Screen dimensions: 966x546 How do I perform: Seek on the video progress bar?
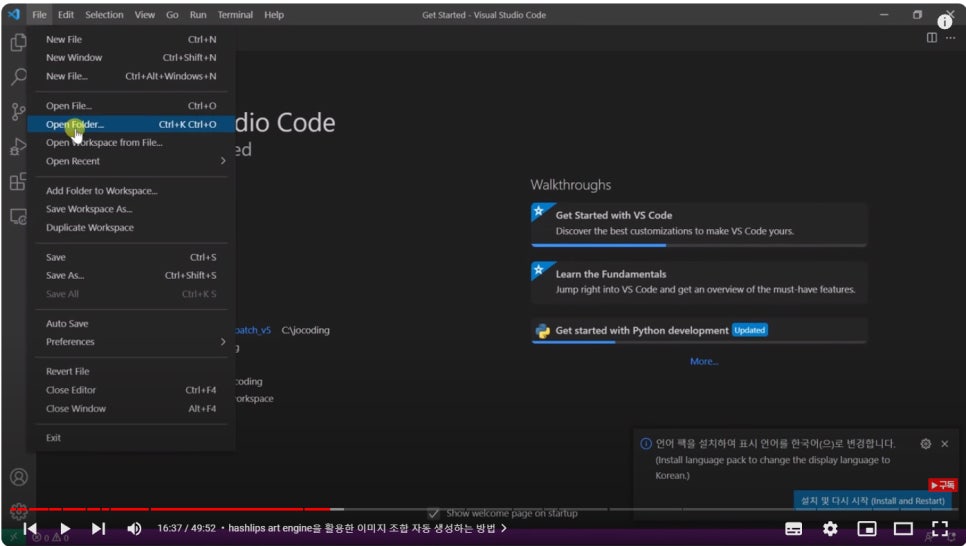483,510
